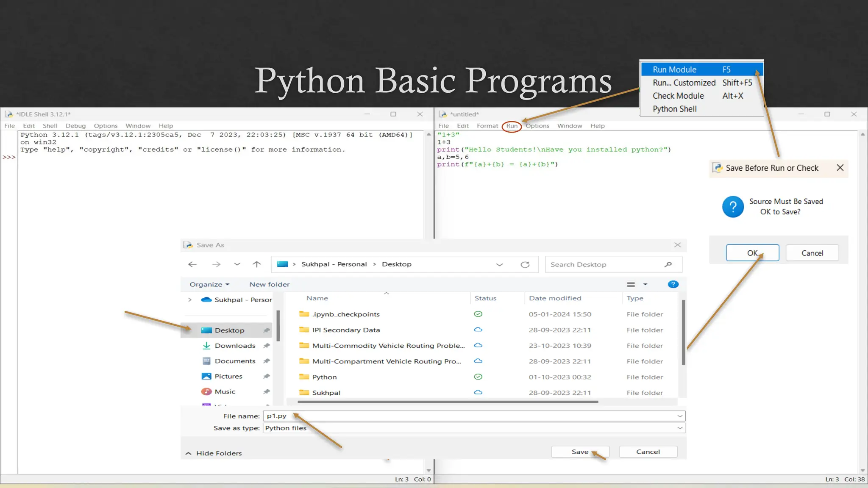Open the Python folder in file list
Image resolution: width=868 pixels, height=488 pixels.
[x=324, y=377]
